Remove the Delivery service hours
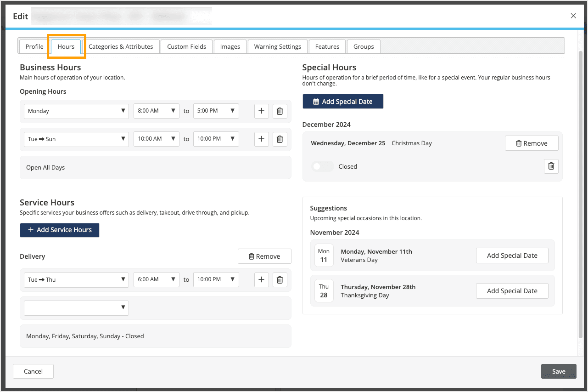 coord(264,256)
